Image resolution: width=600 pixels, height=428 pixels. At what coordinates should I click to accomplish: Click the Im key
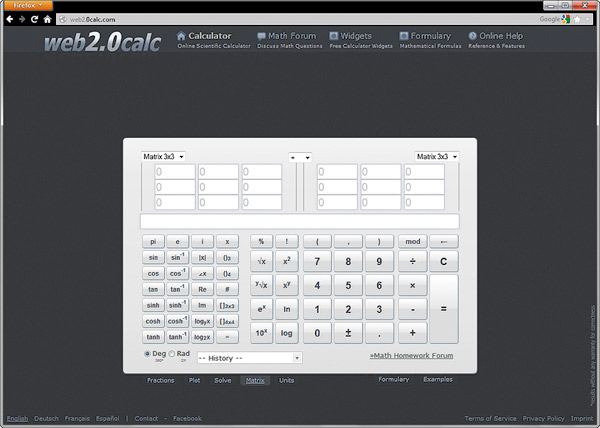[x=202, y=305]
